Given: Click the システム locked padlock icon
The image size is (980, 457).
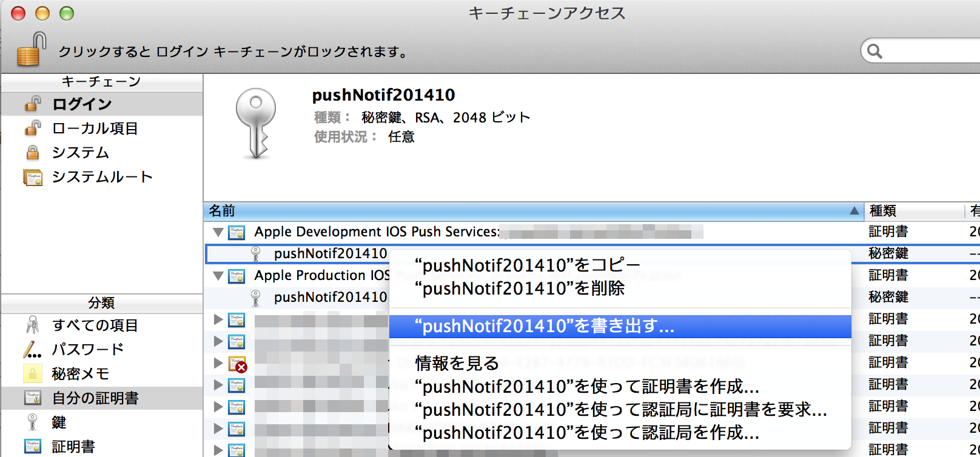Looking at the screenshot, I should pos(33,153).
